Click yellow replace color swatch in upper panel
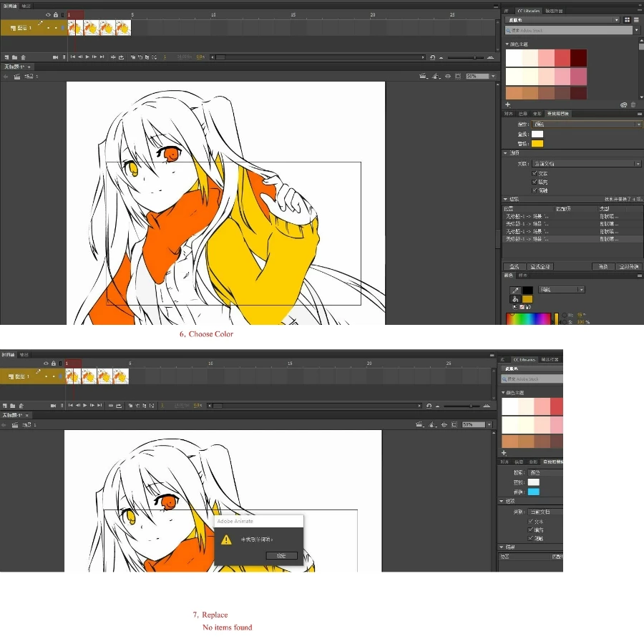The width and height of the screenshot is (644, 644). point(537,143)
